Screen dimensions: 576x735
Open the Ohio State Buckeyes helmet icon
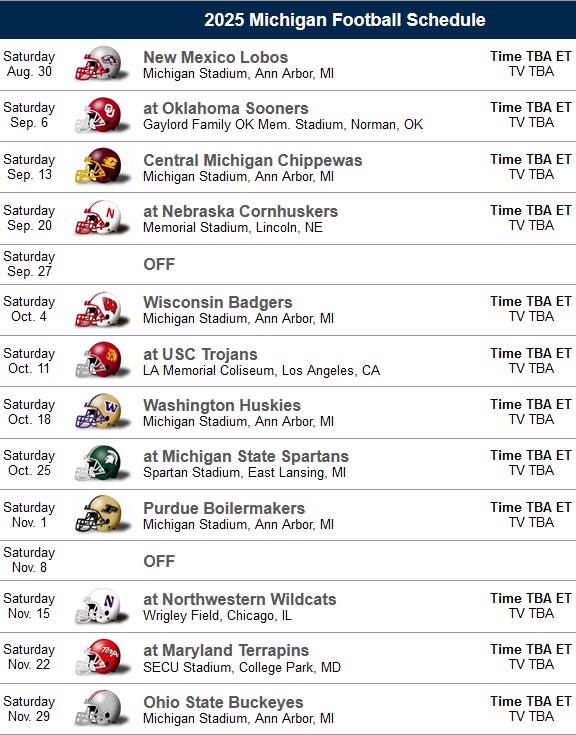102,708
